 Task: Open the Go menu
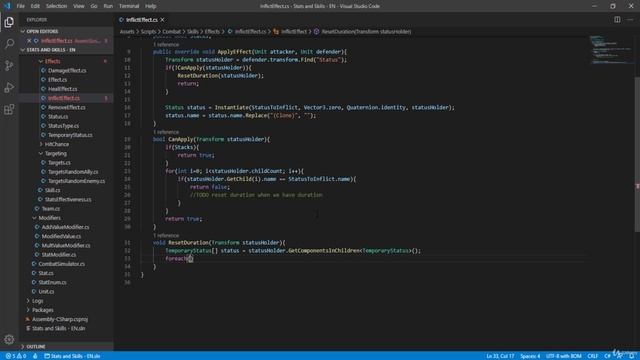[x=94, y=6]
